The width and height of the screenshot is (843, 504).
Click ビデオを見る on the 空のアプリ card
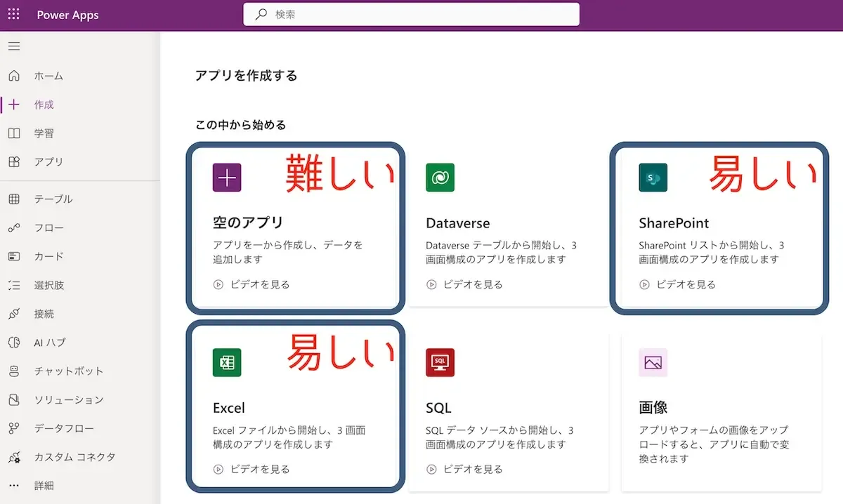[260, 285]
